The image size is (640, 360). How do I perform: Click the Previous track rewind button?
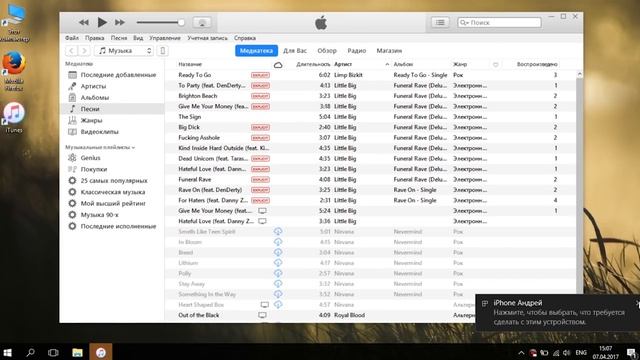[x=84, y=22]
